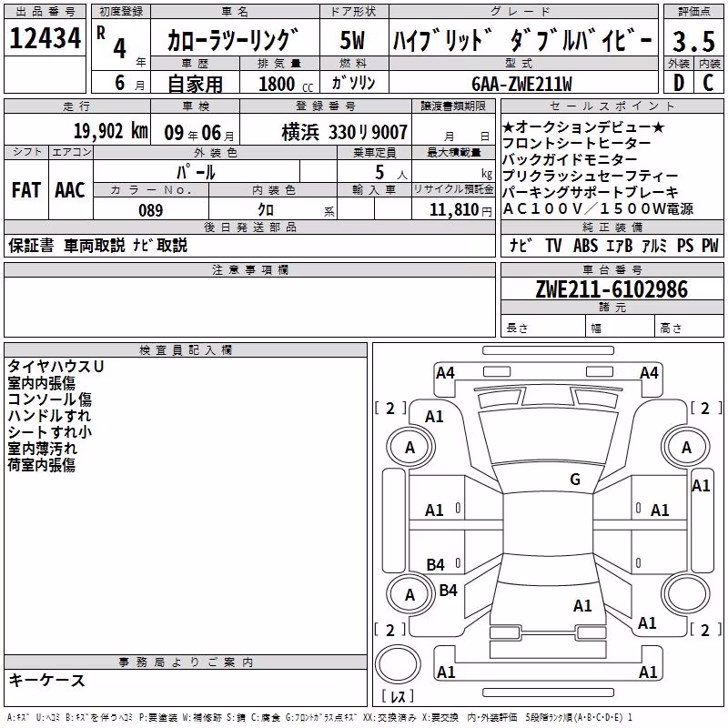Click the パーキングサポートブレーキ sales point

pos(590,192)
